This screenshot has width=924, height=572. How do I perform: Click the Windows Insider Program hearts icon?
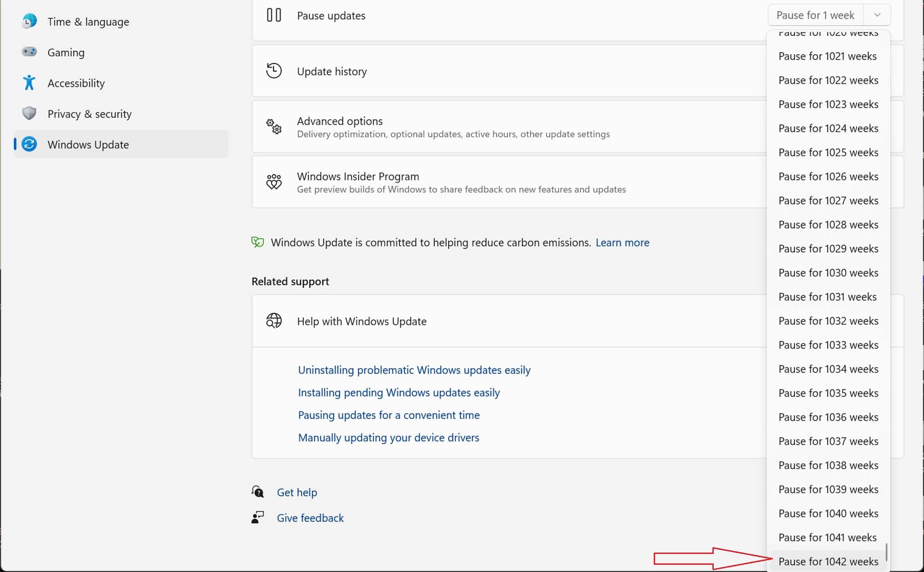click(274, 182)
